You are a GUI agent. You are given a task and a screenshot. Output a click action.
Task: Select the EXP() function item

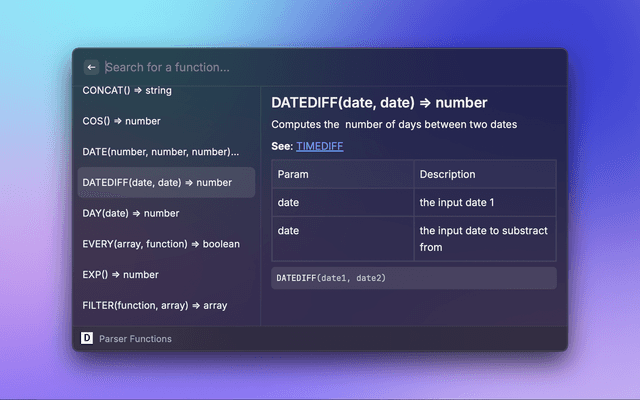(121, 274)
